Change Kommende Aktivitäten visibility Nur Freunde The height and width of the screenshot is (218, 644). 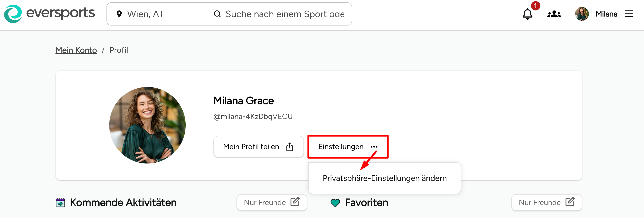pyautogui.click(x=272, y=202)
